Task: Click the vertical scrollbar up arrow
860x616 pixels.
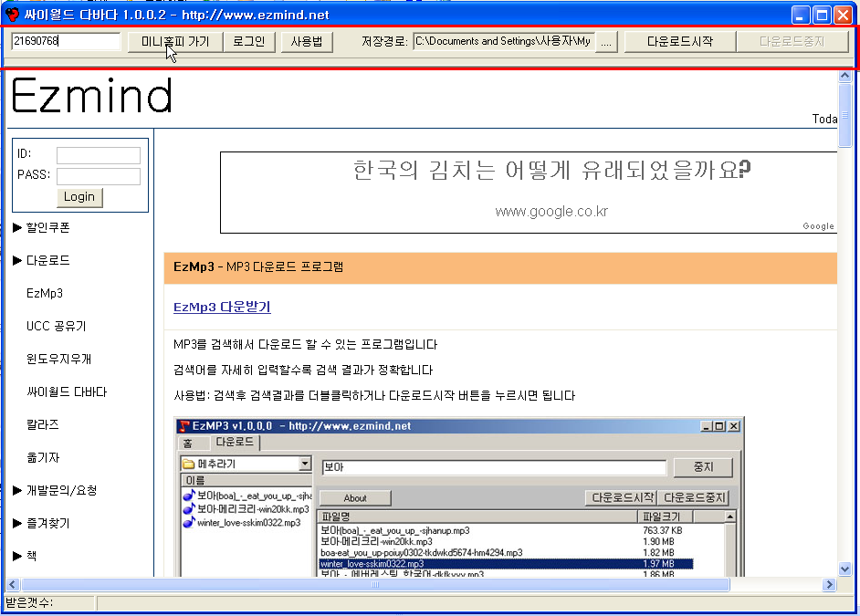Action: pos(844,76)
